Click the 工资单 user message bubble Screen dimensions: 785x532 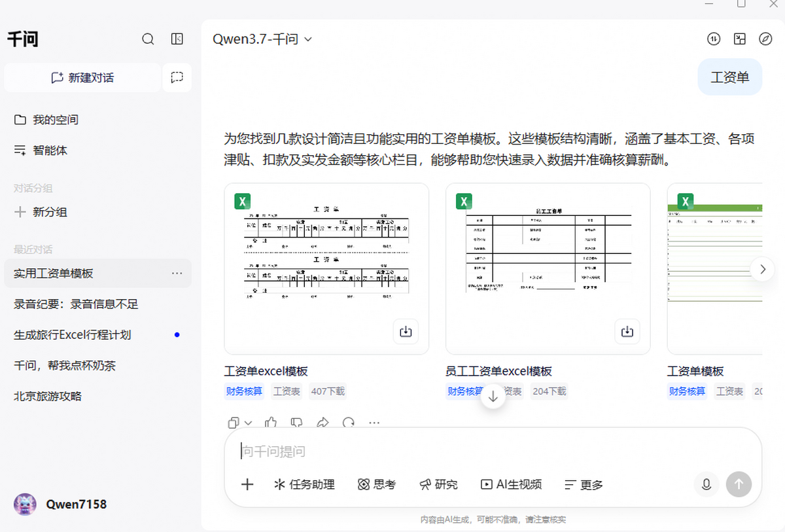pyautogui.click(x=729, y=77)
